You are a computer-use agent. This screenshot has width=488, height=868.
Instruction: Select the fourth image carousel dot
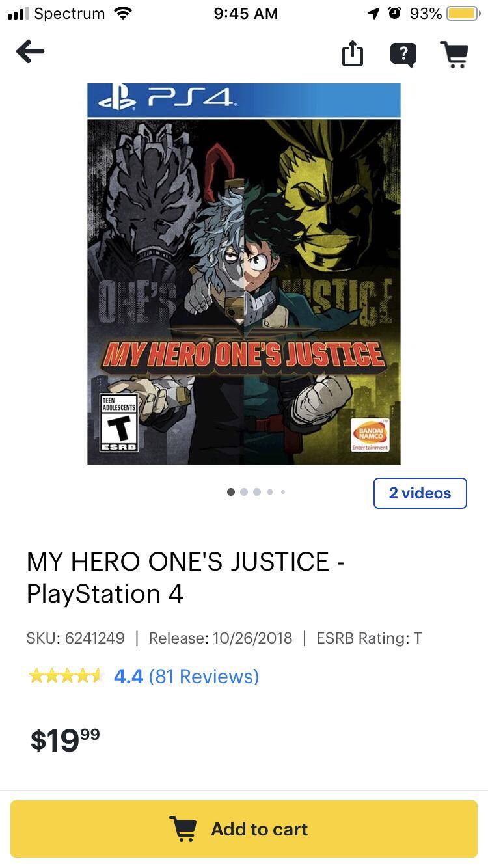point(270,492)
